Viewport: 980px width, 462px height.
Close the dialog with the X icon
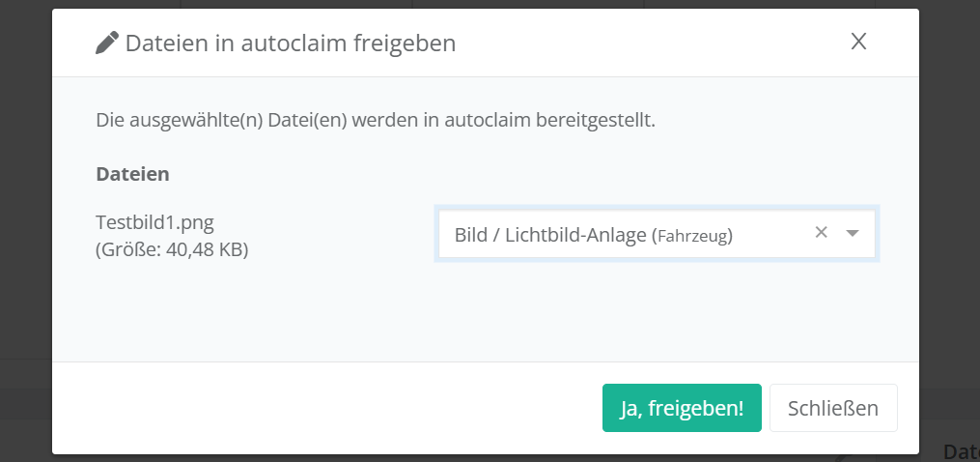pos(858,42)
